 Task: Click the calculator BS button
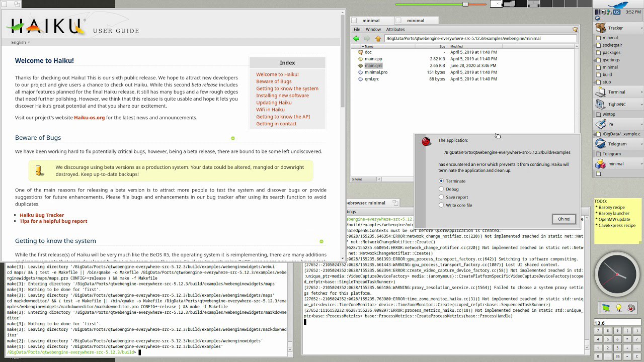pos(618,356)
